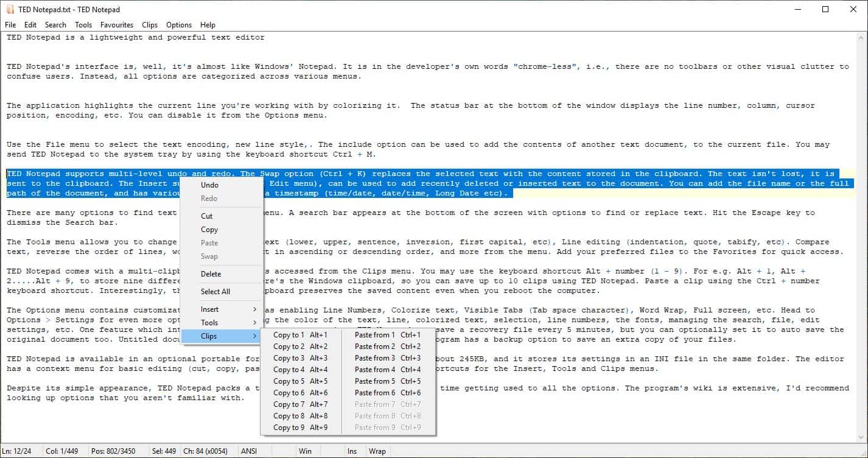Choose Undo from the context menu

(x=222, y=185)
